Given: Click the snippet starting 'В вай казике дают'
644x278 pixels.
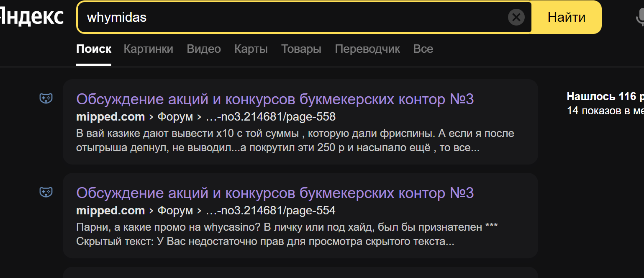Looking at the screenshot, I should tap(295, 141).
